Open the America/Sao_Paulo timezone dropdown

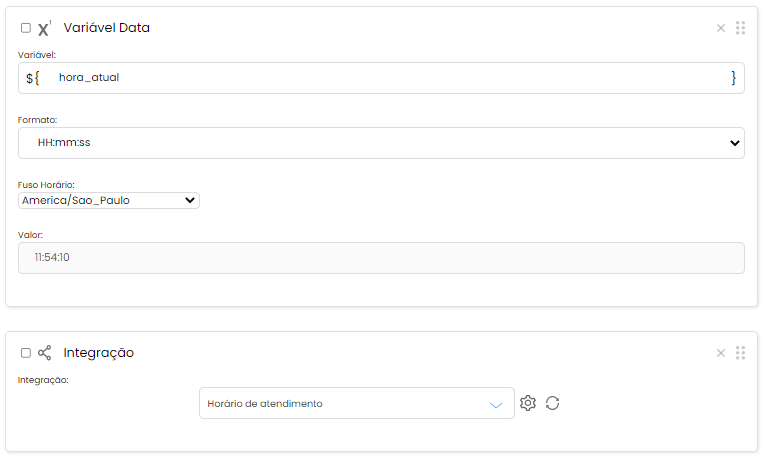tap(109, 200)
